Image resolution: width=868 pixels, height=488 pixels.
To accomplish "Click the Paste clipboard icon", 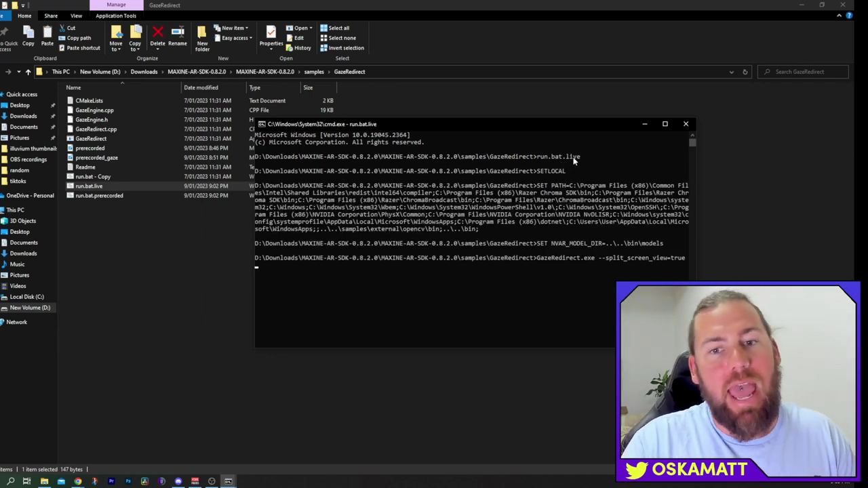I will point(47,35).
